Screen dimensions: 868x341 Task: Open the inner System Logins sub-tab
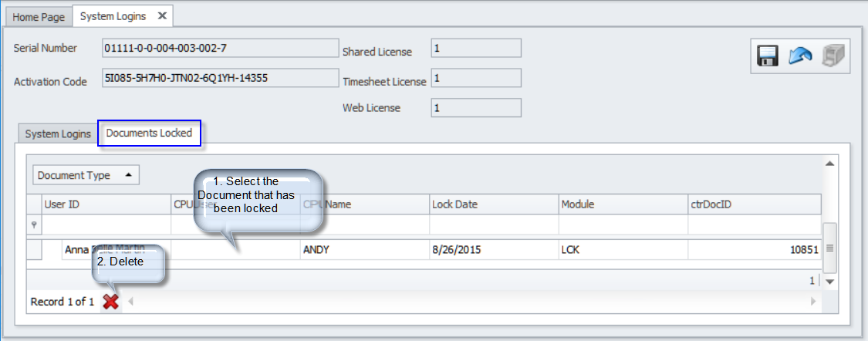58,134
